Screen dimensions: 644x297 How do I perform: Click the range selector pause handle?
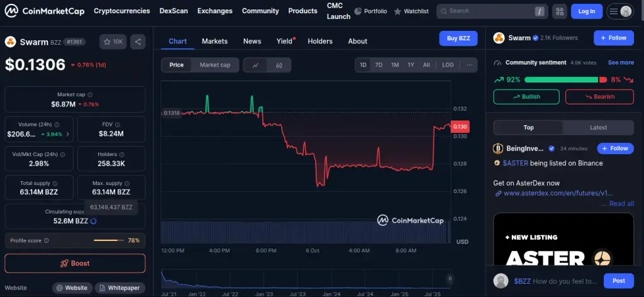pos(450,279)
